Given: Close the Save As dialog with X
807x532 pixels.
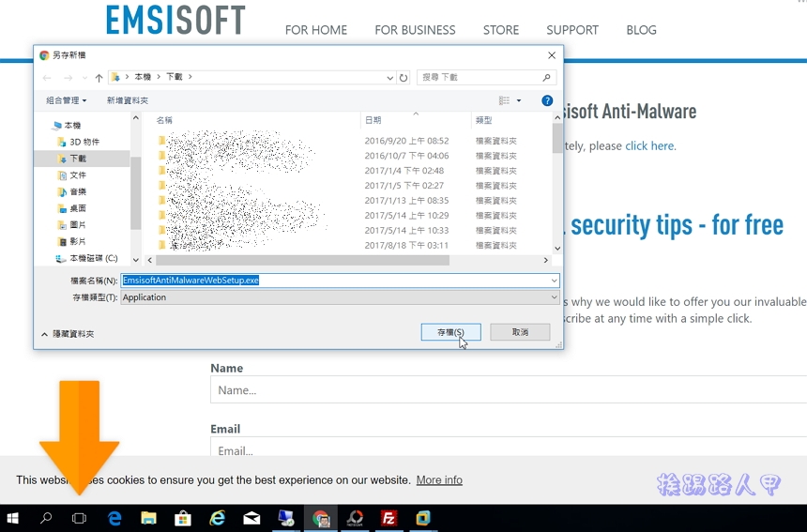Looking at the screenshot, I should coord(552,55).
